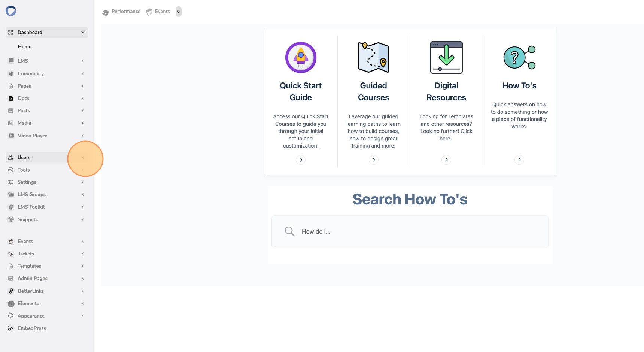Click the Settings sliders icon

pos(10,182)
